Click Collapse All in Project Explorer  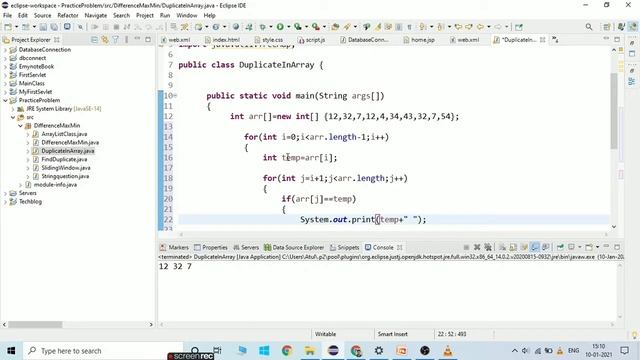point(94,40)
